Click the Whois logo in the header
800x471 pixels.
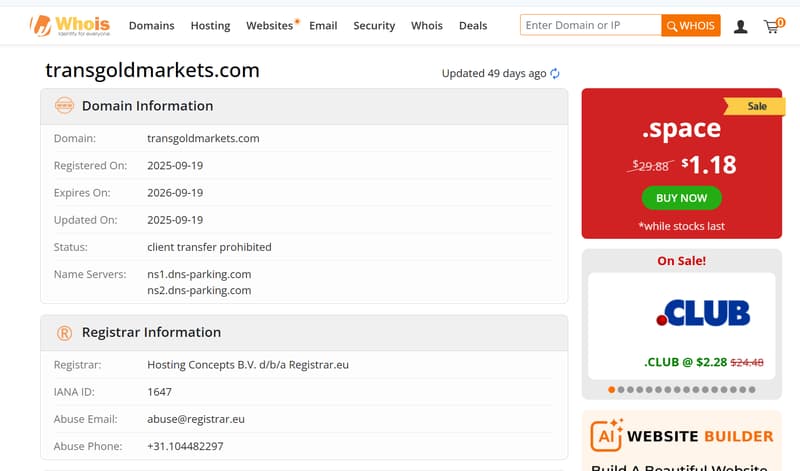tap(70, 26)
